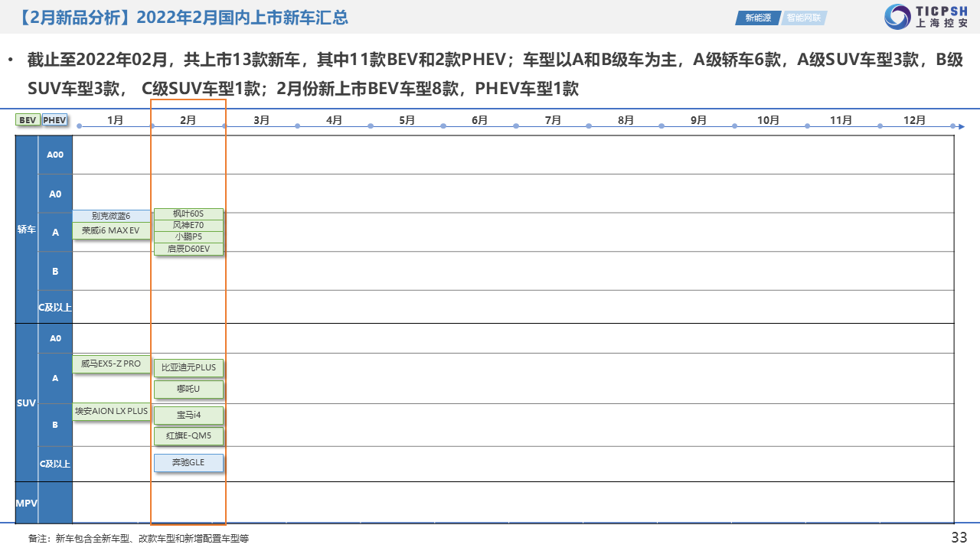Viewport: 980px width, 551px height.
Task: Click the green BEV legend swatch
Action: click(28, 120)
